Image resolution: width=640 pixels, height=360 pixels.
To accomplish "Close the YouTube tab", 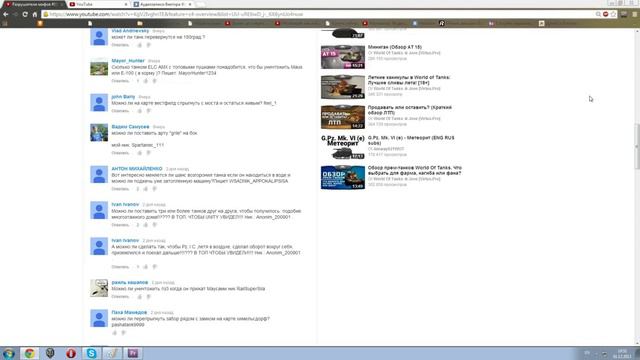I will click(x=126, y=4).
